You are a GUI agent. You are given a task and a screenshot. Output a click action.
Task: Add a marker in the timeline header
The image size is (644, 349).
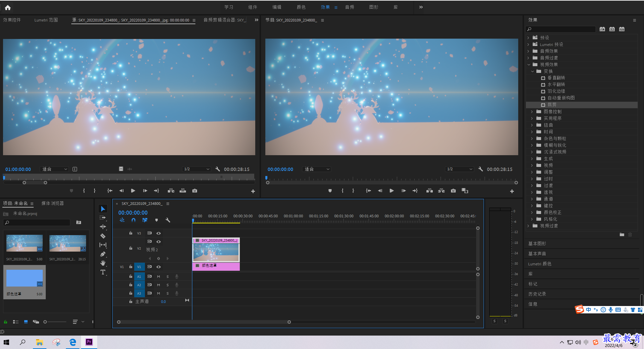[x=156, y=220]
